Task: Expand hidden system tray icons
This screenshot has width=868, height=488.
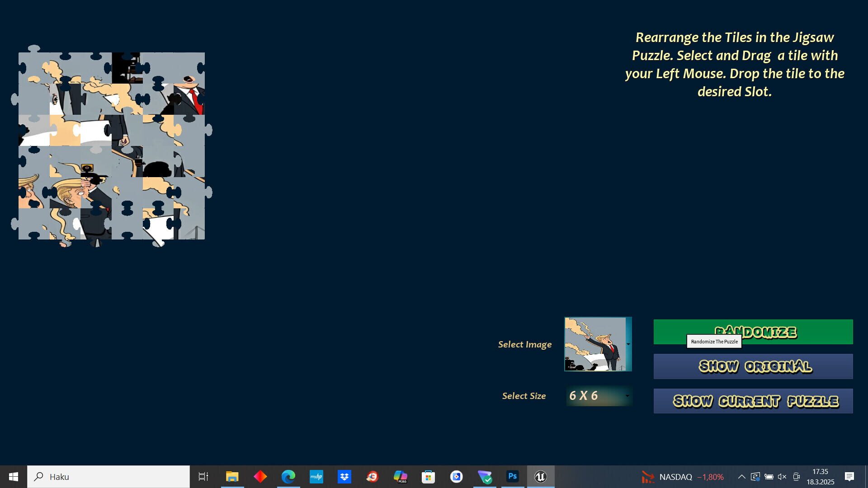Action: [741, 476]
